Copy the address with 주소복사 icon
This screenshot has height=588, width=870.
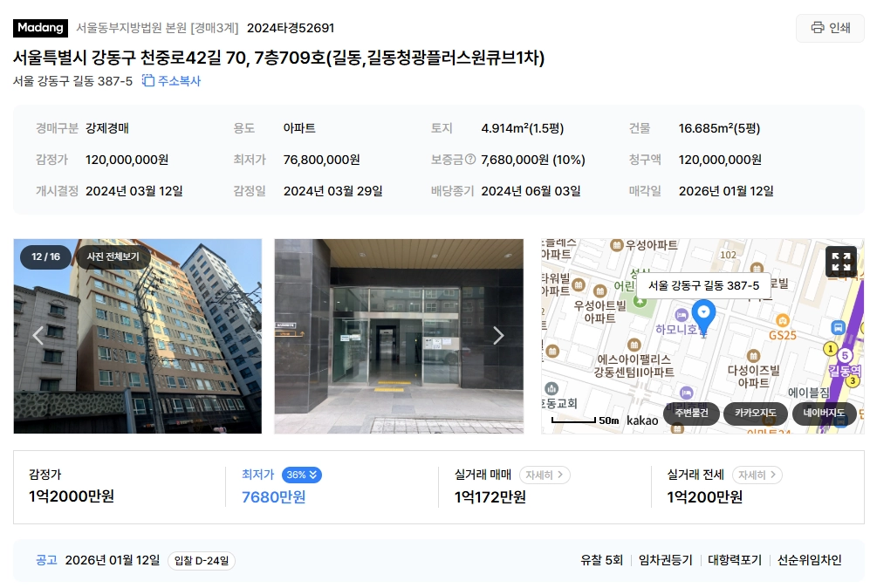[171, 81]
